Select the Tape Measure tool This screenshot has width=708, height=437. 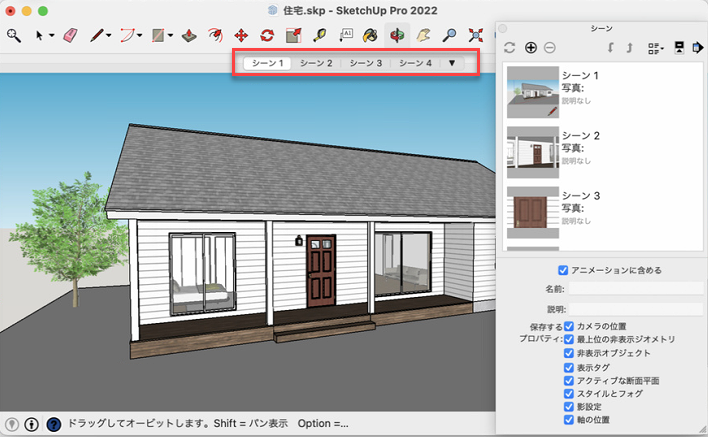319,35
